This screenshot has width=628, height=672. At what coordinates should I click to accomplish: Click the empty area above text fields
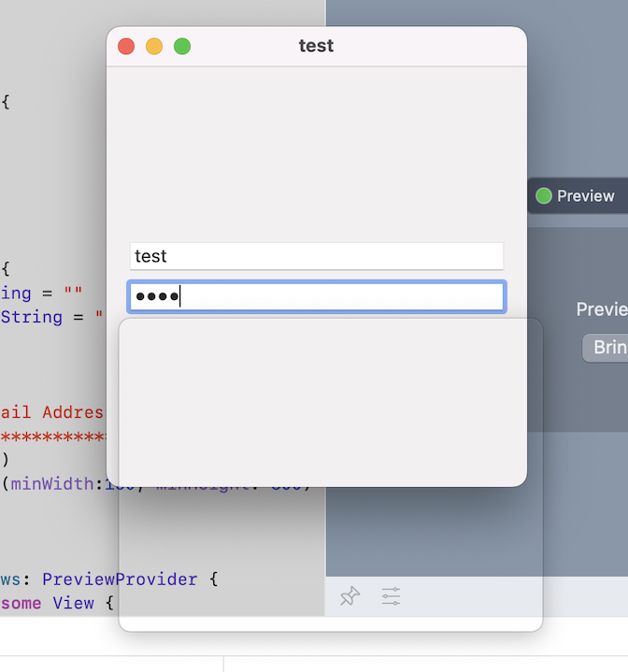tap(316, 150)
